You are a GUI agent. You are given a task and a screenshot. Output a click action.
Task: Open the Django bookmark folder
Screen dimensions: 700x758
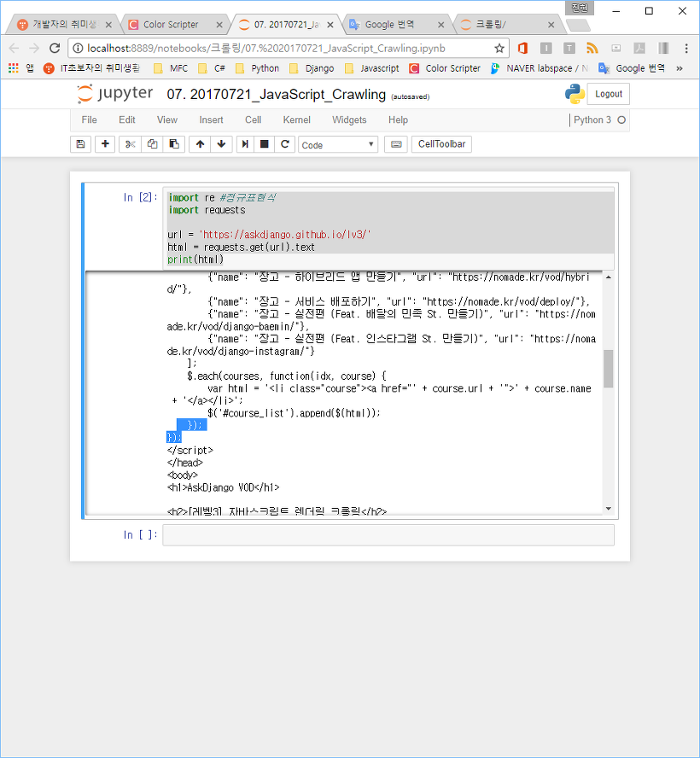tap(312, 68)
